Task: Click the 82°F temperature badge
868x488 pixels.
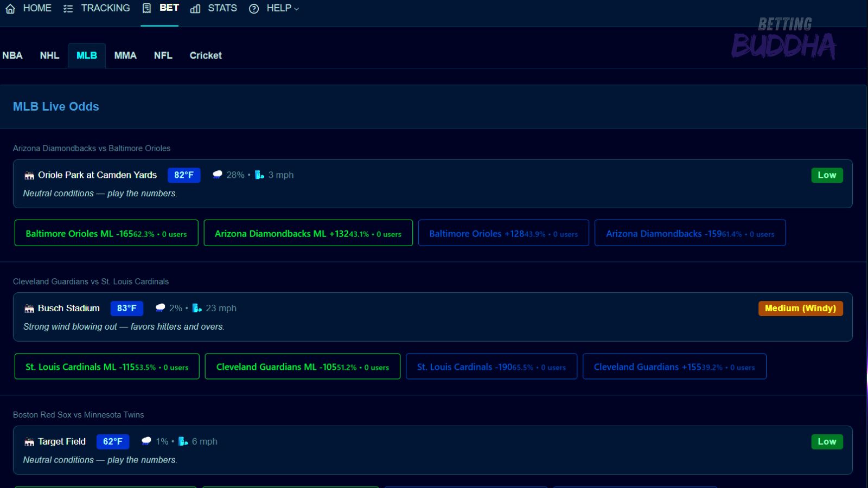Action: click(x=184, y=175)
